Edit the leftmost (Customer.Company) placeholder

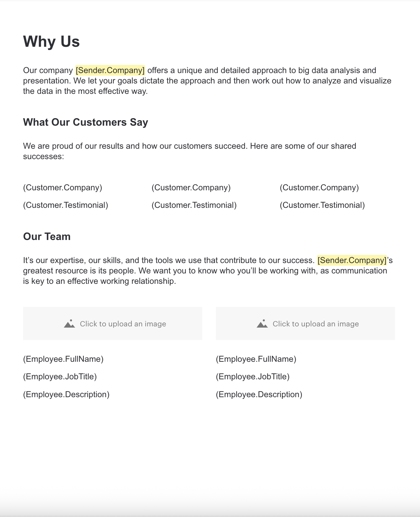click(x=63, y=188)
